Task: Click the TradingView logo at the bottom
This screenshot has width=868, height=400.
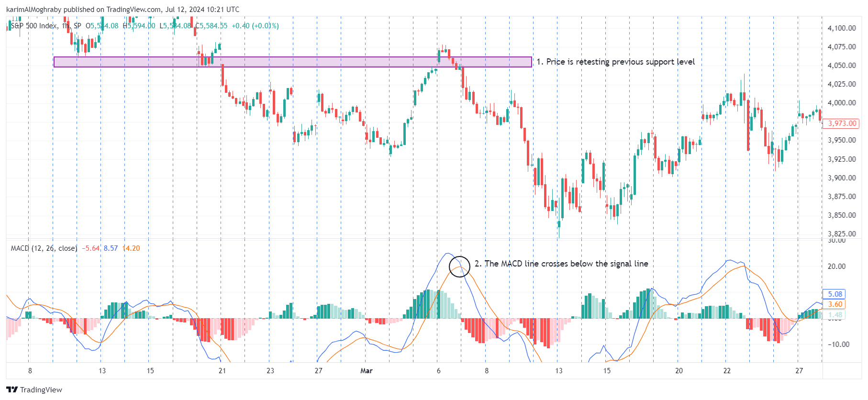Action: pos(34,389)
